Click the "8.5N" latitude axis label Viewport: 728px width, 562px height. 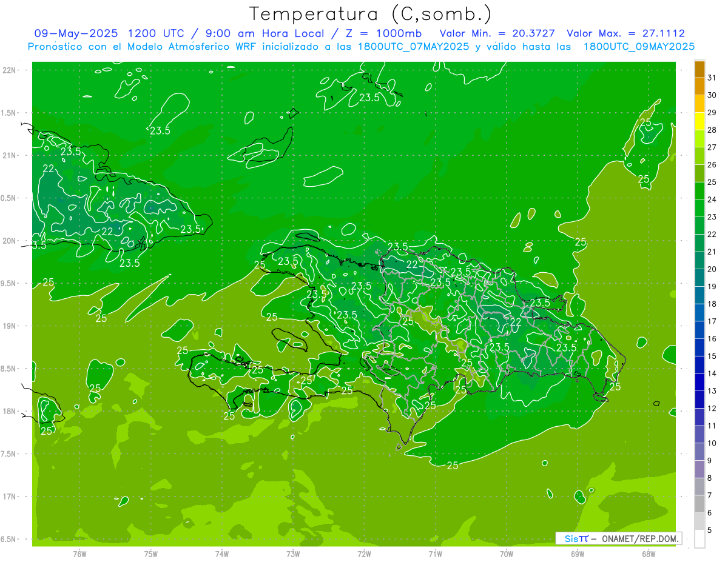[8, 369]
